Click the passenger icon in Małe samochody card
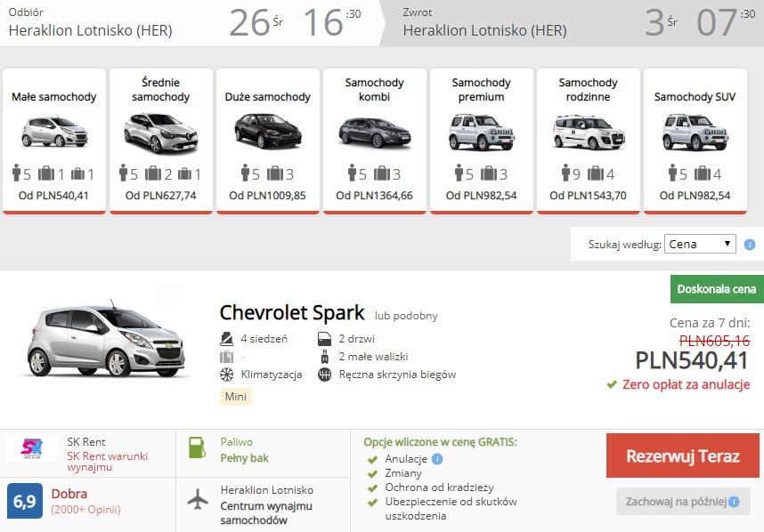764x532 pixels. point(17,173)
